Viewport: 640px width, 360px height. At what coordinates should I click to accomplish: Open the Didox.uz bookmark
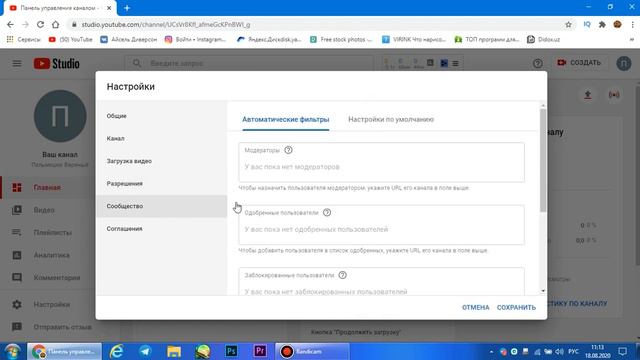click(x=543, y=40)
